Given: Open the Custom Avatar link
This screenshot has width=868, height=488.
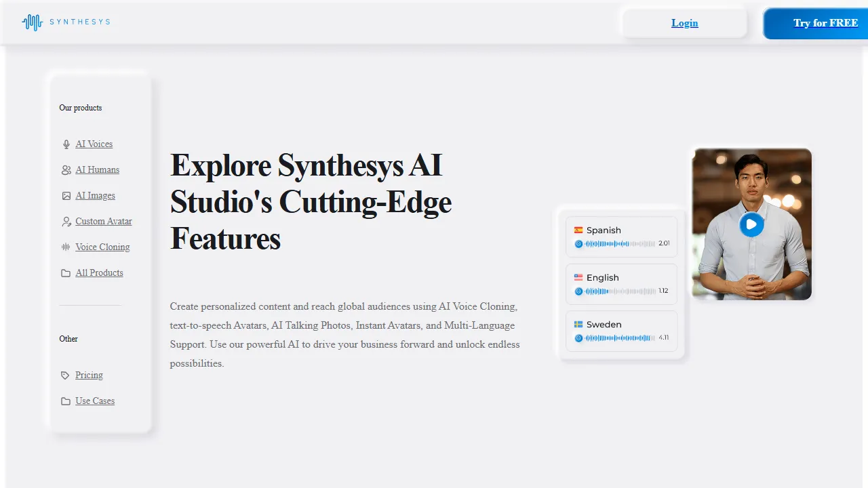Looking at the screenshot, I should click(104, 222).
